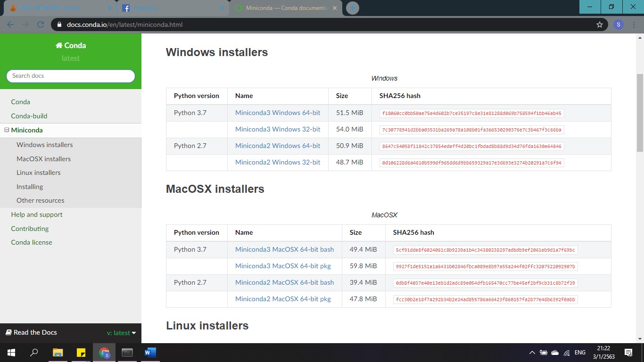Image resolution: width=644 pixels, height=362 pixels.
Task: Download Miniconda3 MacOSX 64-bit bash
Action: 285,249
